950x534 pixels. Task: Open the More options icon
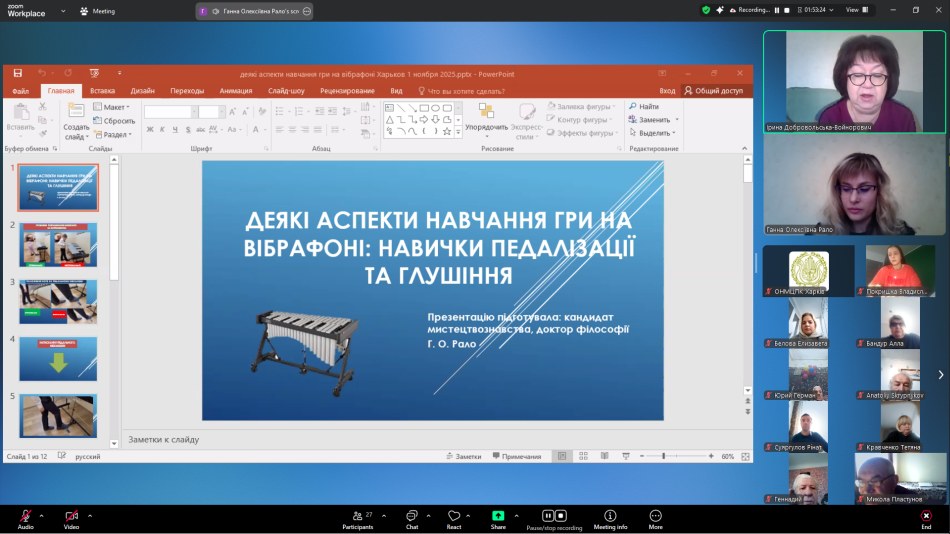point(655,517)
